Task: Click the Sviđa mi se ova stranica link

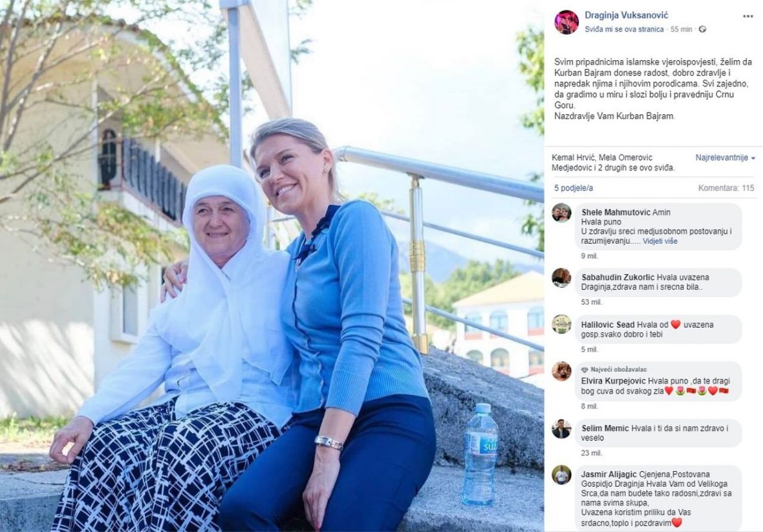Action: [624, 29]
